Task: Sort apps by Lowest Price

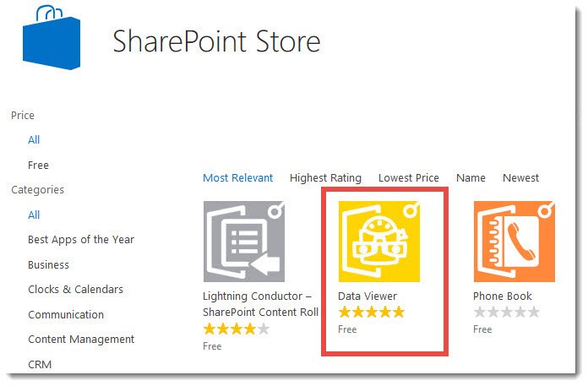Action: pyautogui.click(x=409, y=178)
